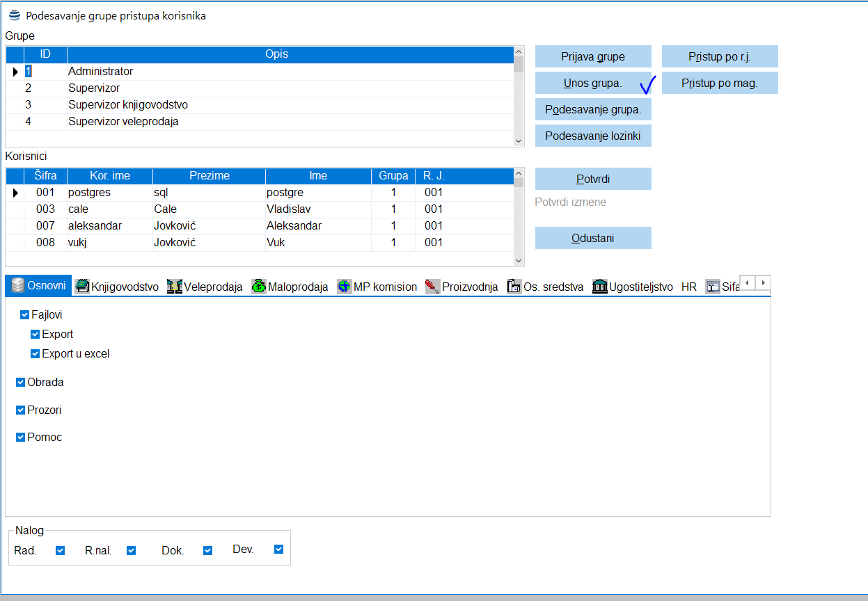
Task: Switch to the HR tab
Action: point(689,287)
